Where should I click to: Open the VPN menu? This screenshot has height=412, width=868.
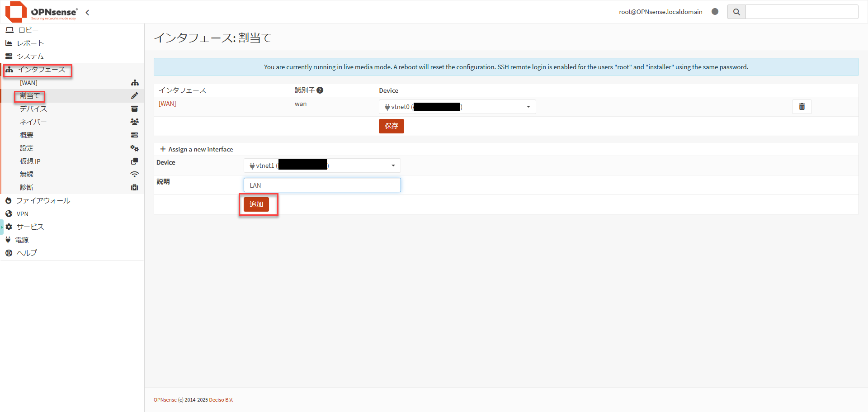22,214
